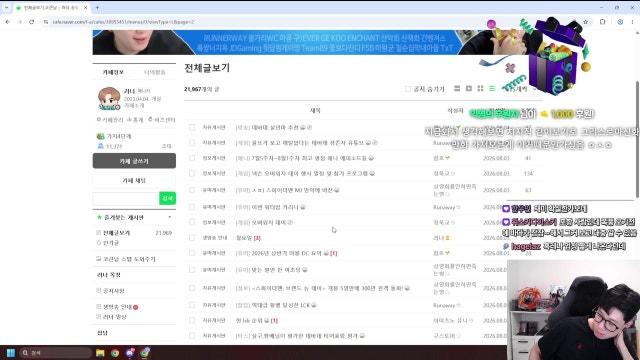The height and width of the screenshot is (360, 640).
Task: Open the browser tab list dropdown arrow
Action: [7, 8]
